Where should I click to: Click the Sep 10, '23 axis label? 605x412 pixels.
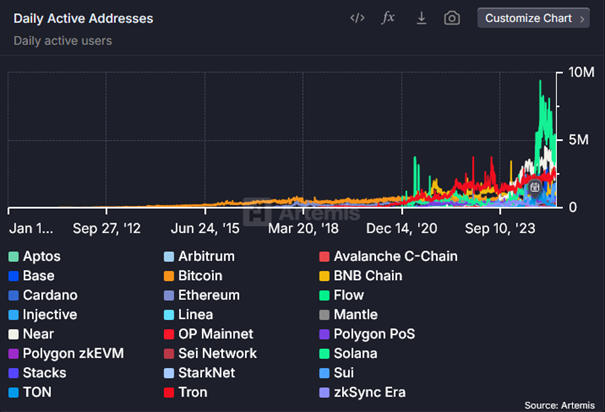coord(500,228)
